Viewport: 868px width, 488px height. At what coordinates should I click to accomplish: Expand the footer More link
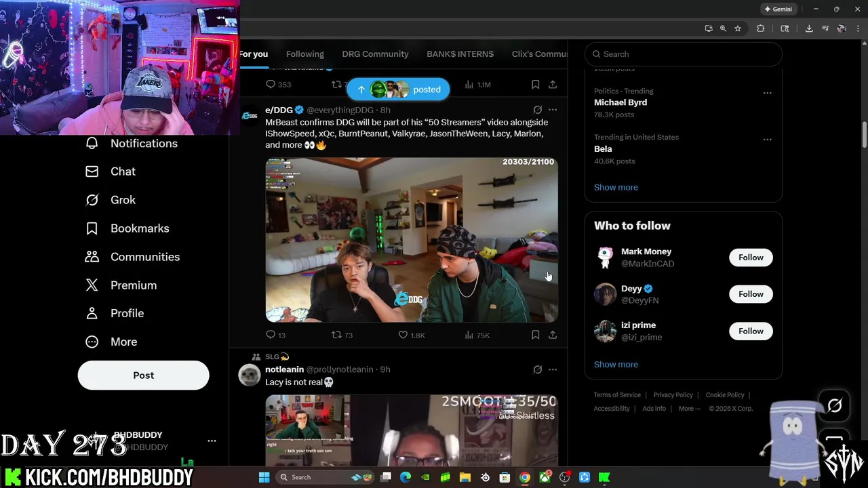point(690,409)
